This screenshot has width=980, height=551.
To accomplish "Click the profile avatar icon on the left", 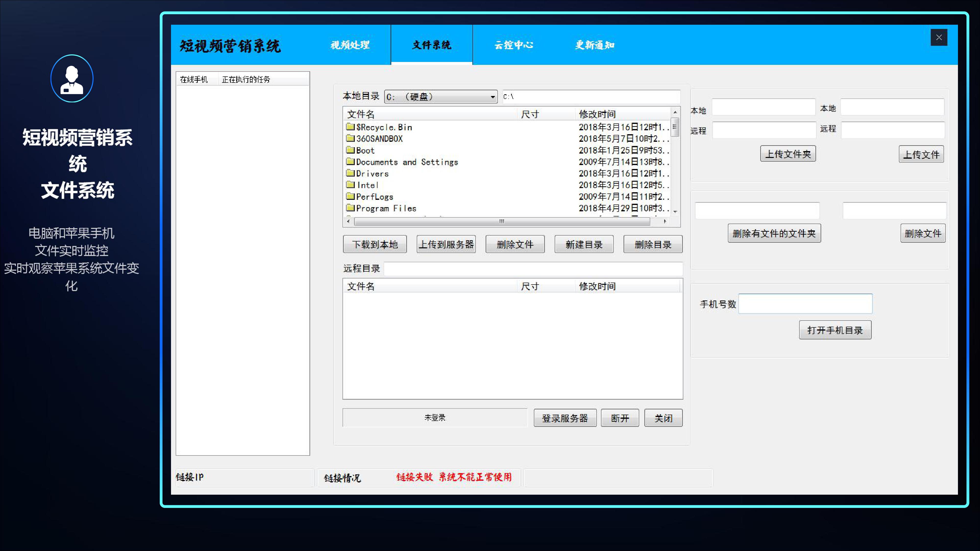I will (x=72, y=78).
